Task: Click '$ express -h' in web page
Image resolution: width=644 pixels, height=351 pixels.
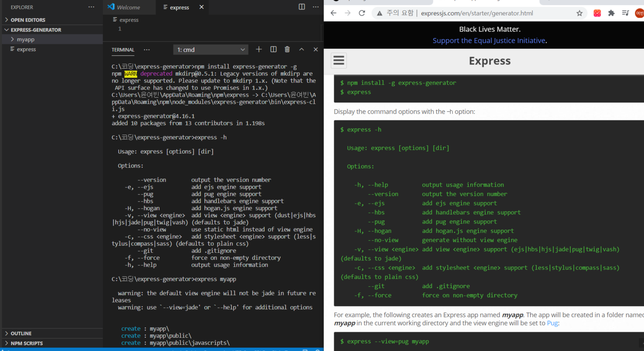Action: click(361, 130)
